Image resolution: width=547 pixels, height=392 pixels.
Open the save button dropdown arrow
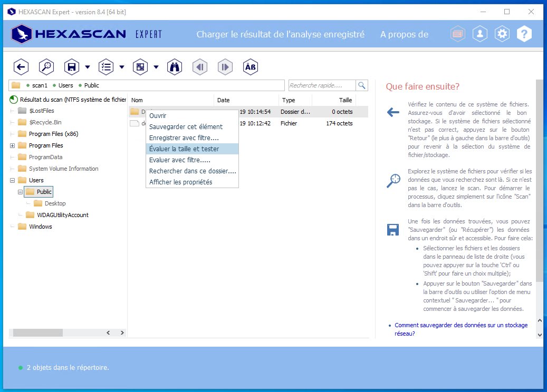(88, 67)
